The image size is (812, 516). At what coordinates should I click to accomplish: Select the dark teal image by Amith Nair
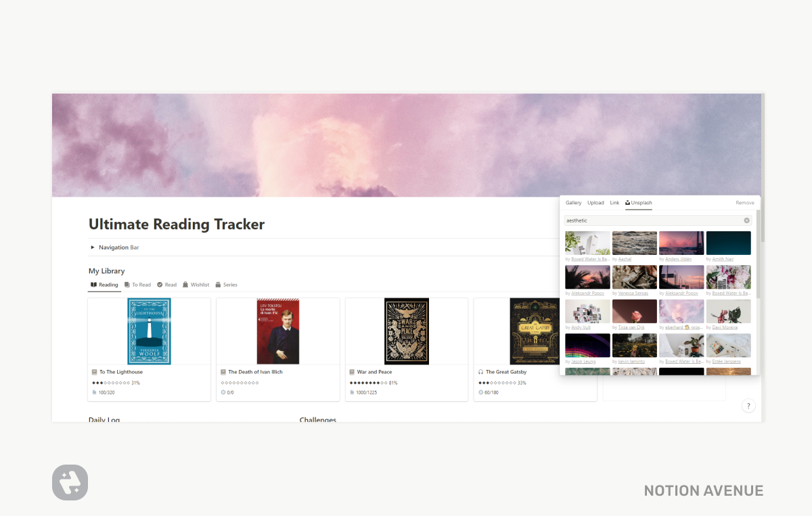point(729,243)
